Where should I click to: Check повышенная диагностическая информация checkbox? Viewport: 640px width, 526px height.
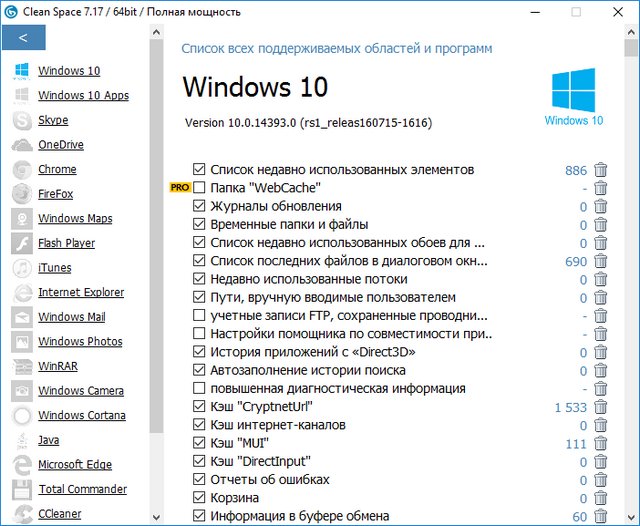[x=199, y=388]
